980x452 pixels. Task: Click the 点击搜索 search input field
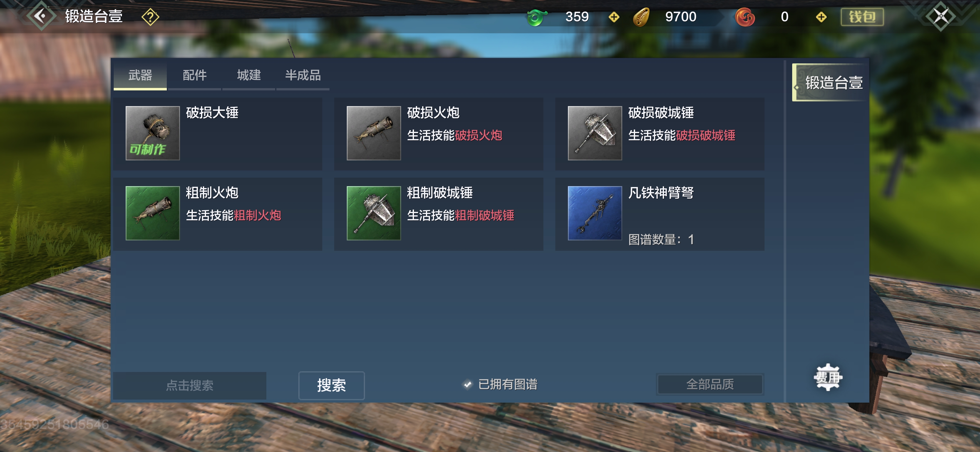[189, 385]
